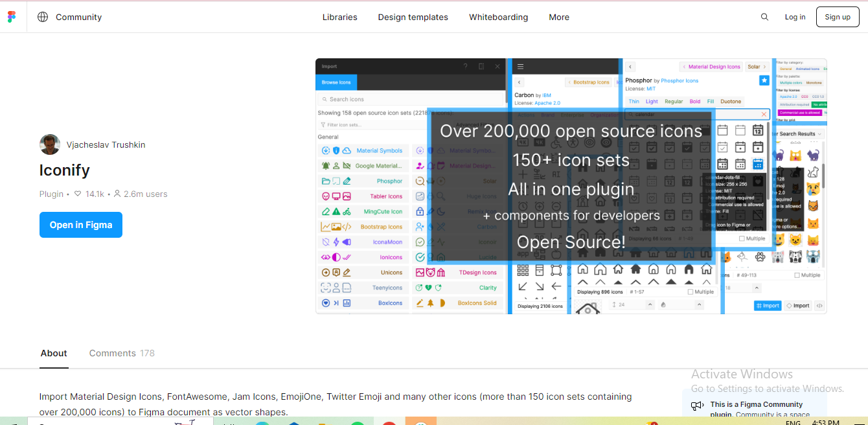Screen dimensions: 868x425
Task: Click the X close icon in the preview's Import title bar
Action: (x=497, y=66)
